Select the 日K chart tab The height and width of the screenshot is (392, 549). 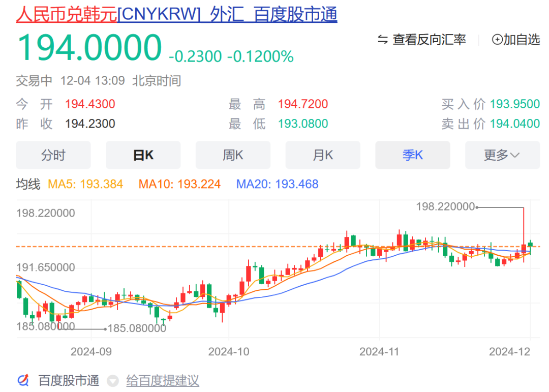click(143, 155)
